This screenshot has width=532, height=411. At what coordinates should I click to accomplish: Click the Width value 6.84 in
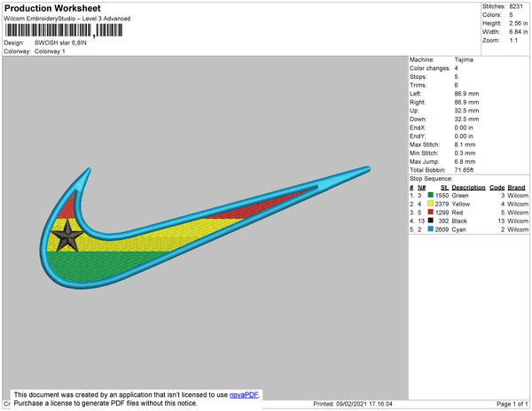(x=519, y=32)
